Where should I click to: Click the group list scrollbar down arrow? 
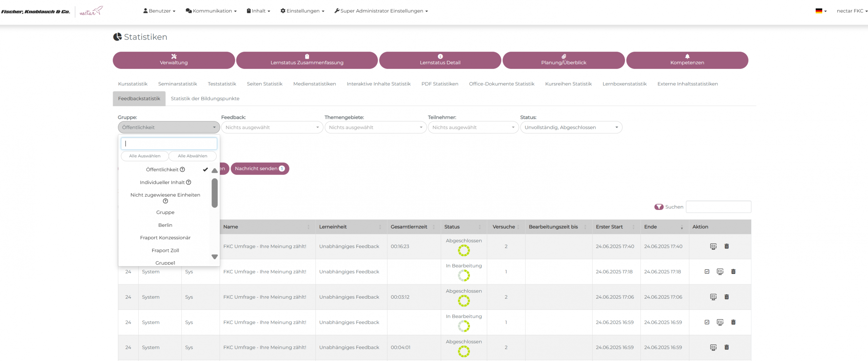pos(215,257)
